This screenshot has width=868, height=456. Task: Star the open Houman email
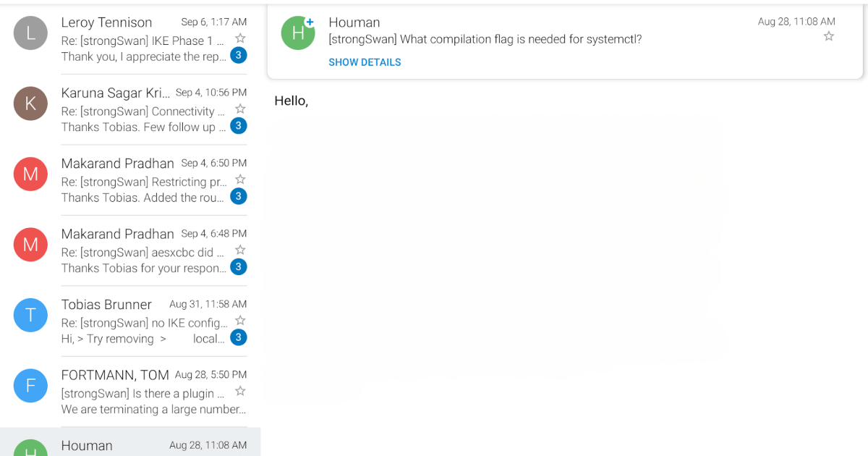829,35
